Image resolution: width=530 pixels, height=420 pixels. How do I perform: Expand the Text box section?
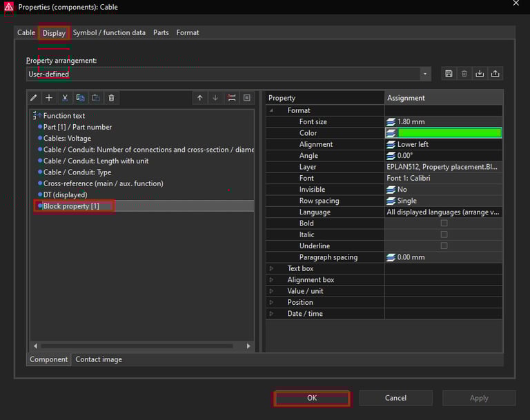coord(271,268)
